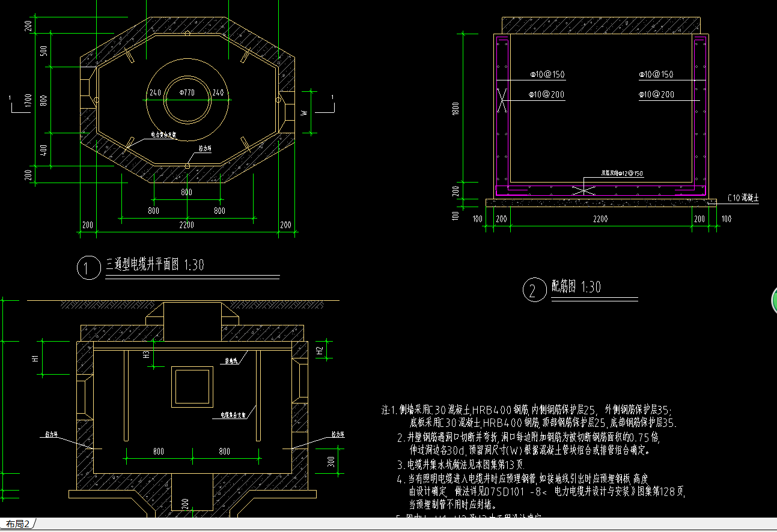
Task: Select the H1 dimension label
Action: pos(35,358)
